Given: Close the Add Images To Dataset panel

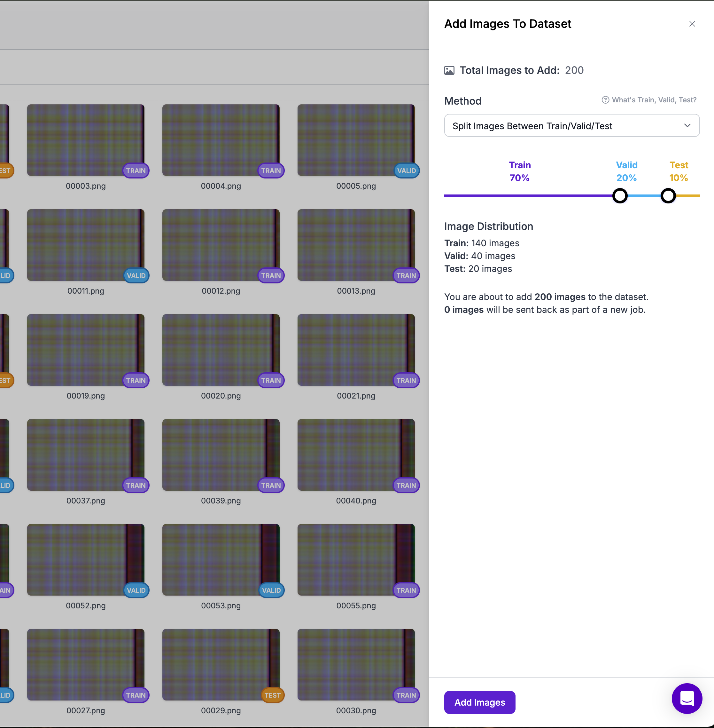Looking at the screenshot, I should [692, 24].
